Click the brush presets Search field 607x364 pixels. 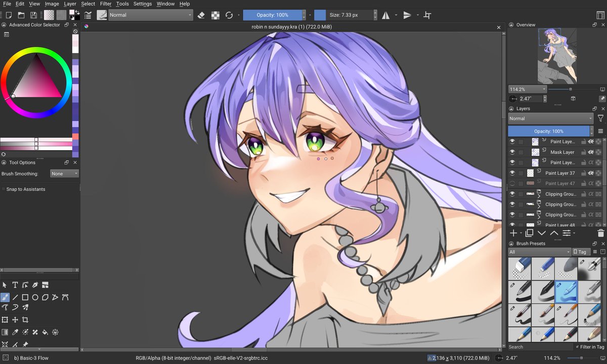coord(540,347)
